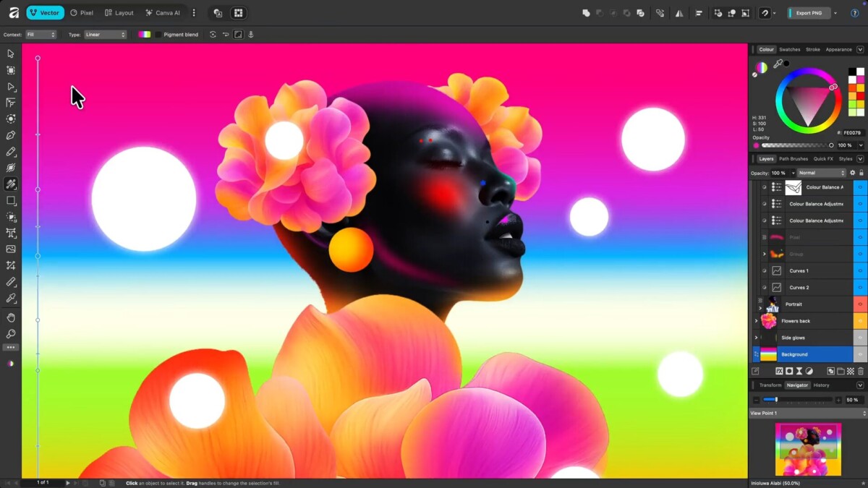Select the Pen tool
Viewport: 868px width, 488px height.
point(11,135)
